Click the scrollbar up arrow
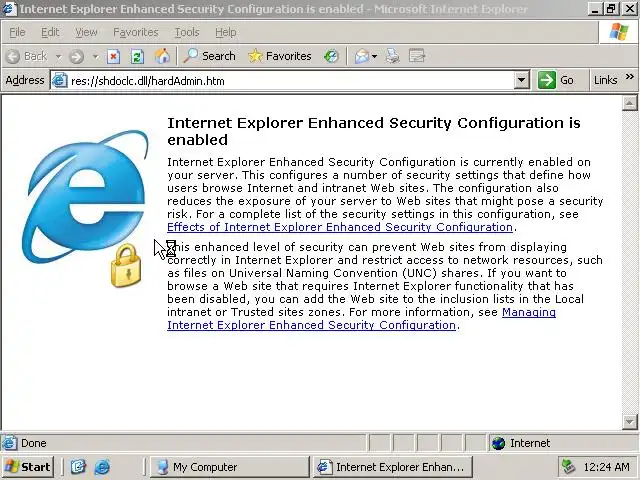Image resolution: width=640 pixels, height=480 pixels. 629,104
